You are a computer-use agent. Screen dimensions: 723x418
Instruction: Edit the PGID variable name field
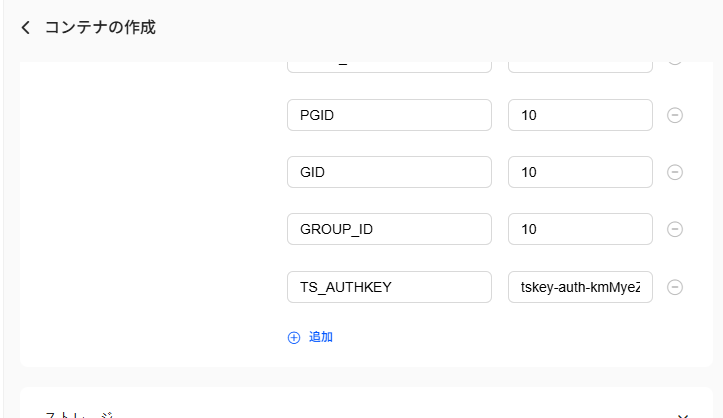click(x=389, y=115)
